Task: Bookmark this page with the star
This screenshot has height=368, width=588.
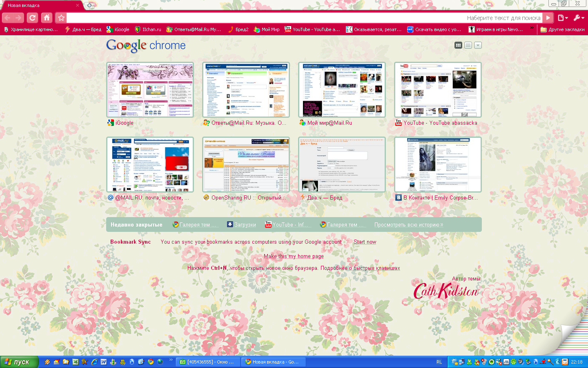Action: 61,18
